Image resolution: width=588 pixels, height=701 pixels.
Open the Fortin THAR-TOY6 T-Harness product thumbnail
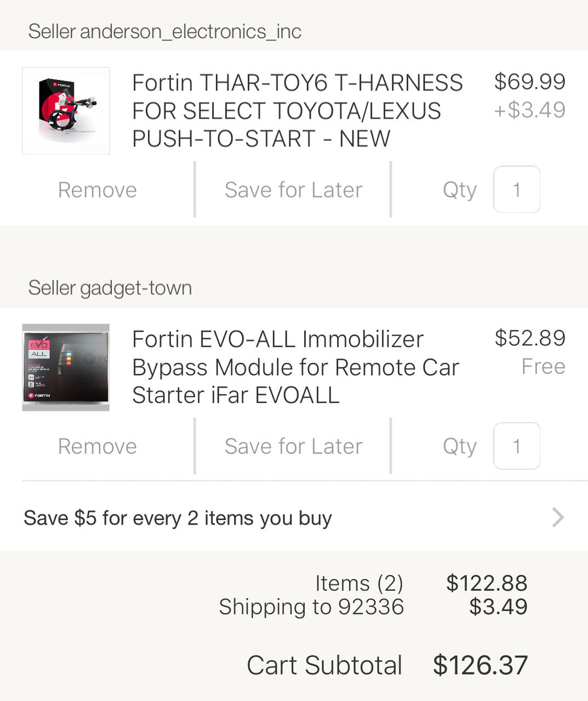[66, 111]
